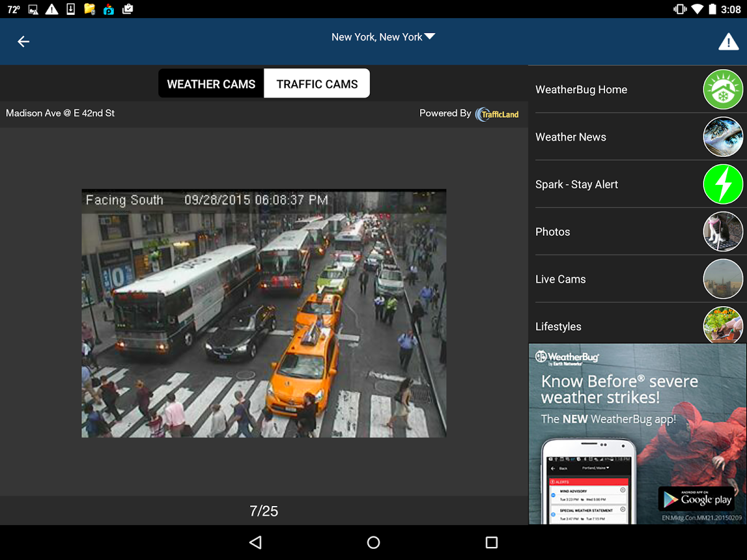Tap the Android home navigation button
The height and width of the screenshot is (560, 747).
(374, 543)
